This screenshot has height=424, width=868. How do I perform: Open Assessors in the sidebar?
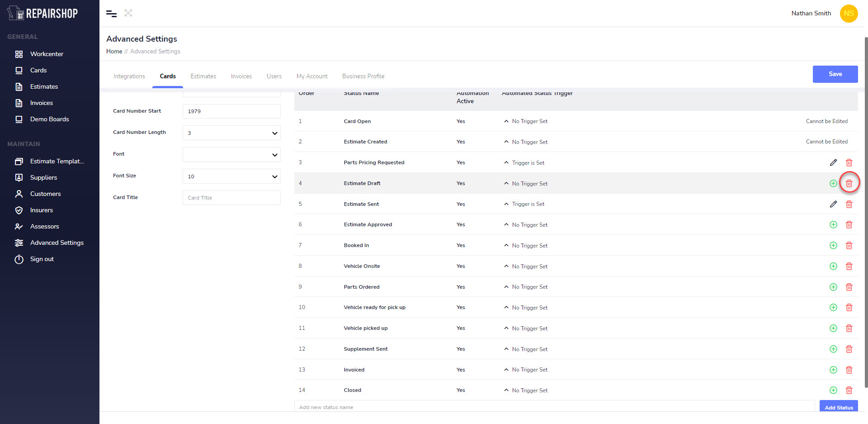(44, 226)
